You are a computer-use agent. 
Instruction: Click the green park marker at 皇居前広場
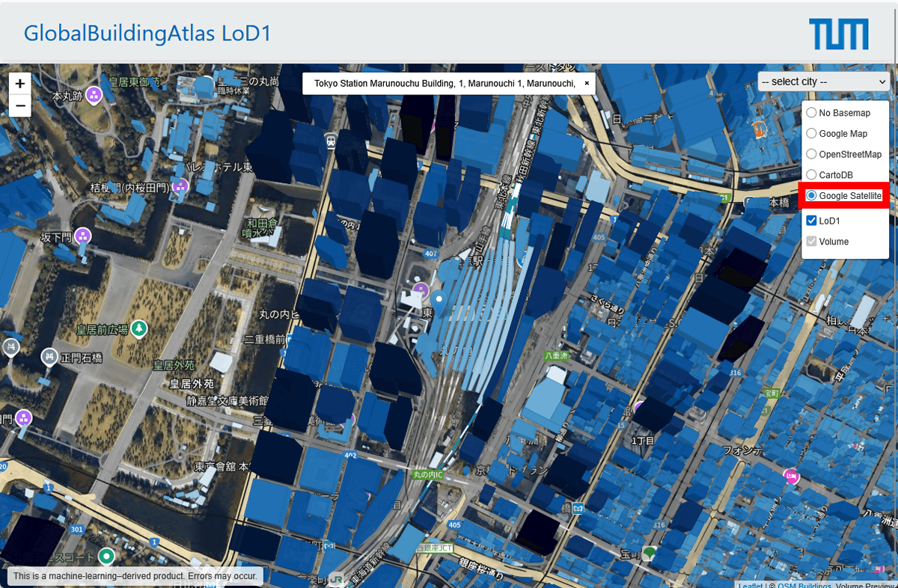tap(138, 328)
